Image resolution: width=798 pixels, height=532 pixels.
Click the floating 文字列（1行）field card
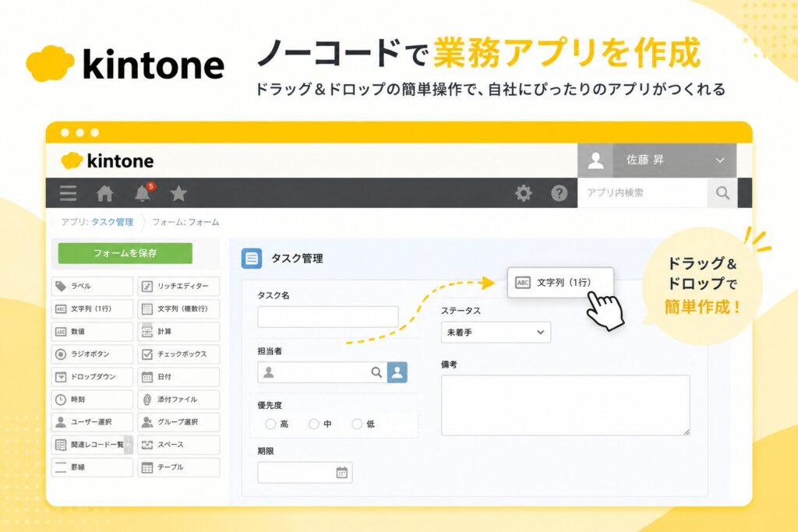[x=560, y=282]
